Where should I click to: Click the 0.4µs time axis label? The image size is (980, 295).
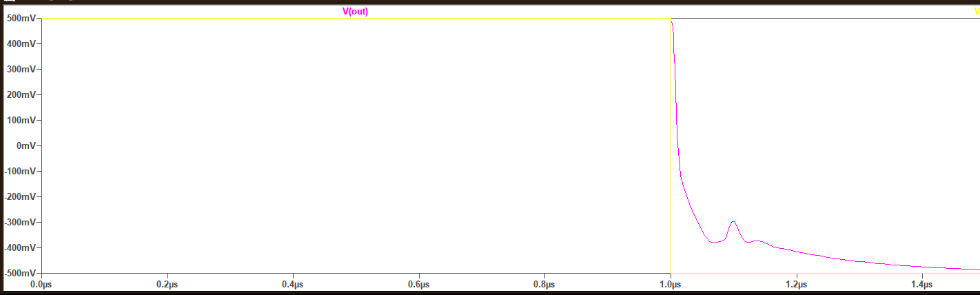293,285
